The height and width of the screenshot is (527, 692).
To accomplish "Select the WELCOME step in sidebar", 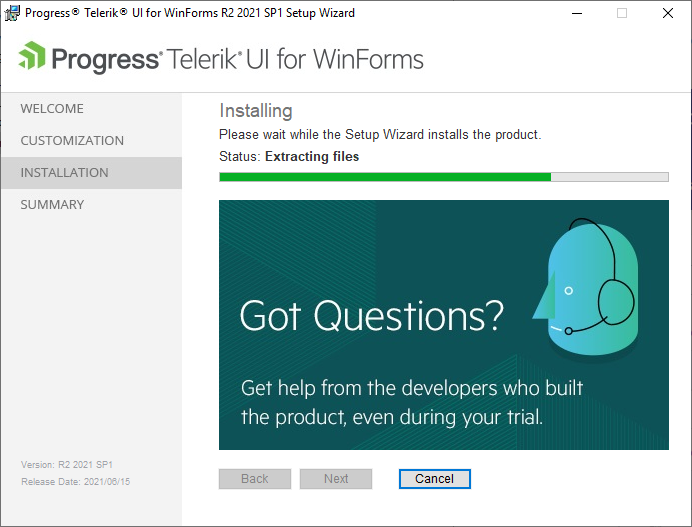I will click(52, 109).
